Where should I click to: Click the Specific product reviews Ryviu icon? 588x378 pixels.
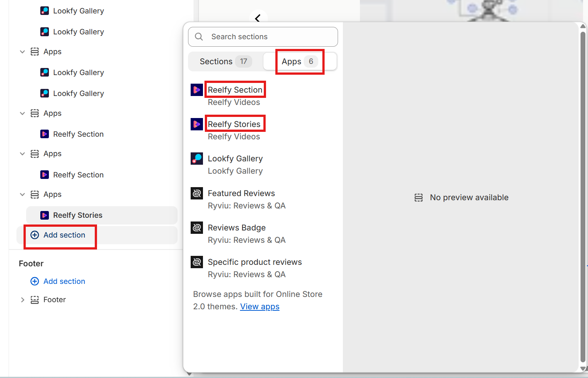[x=197, y=262]
